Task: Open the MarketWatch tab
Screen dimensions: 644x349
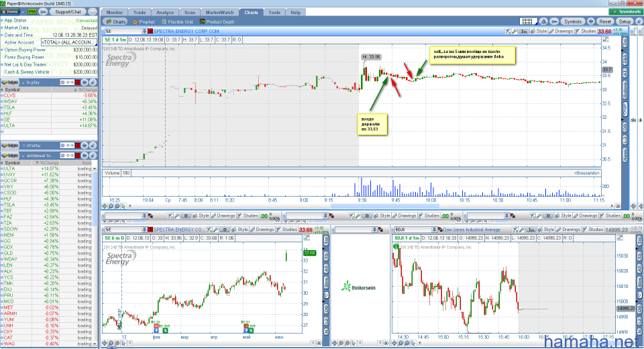Action: point(220,12)
